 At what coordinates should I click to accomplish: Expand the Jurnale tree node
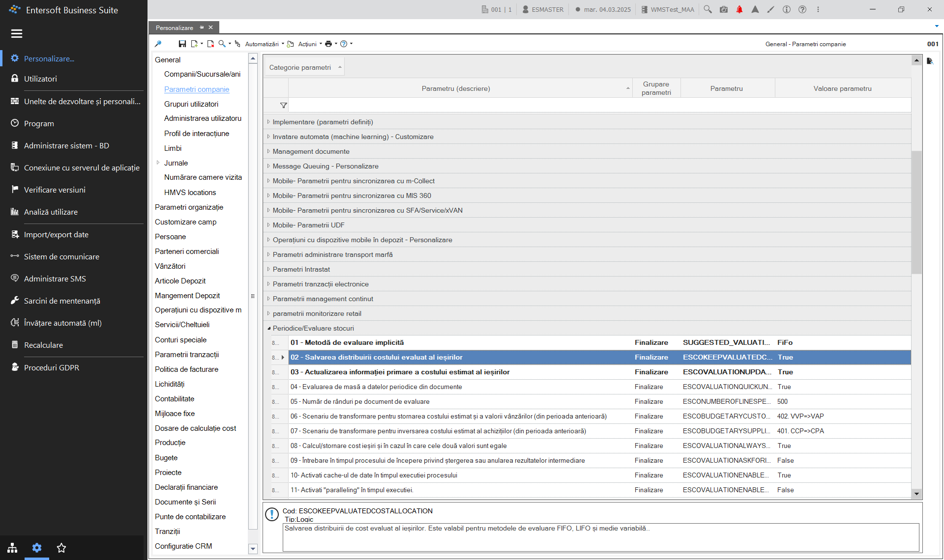[158, 163]
